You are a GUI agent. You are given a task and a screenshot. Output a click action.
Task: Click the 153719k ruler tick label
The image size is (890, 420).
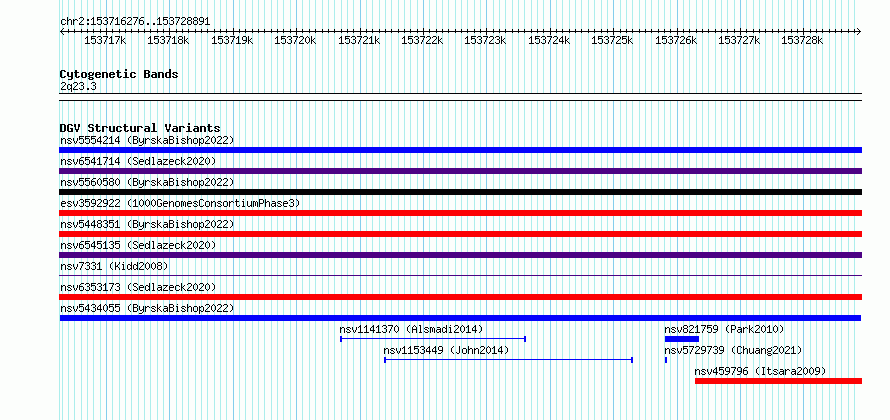coord(232,41)
